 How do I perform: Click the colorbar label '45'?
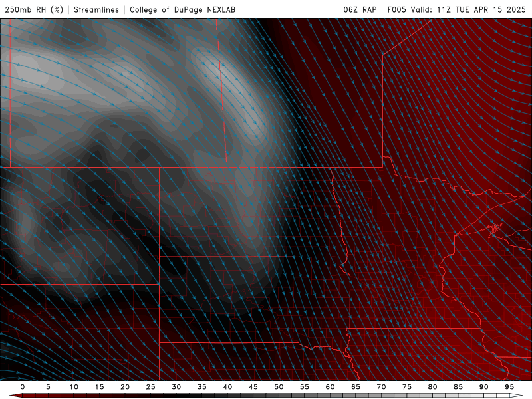(253, 387)
